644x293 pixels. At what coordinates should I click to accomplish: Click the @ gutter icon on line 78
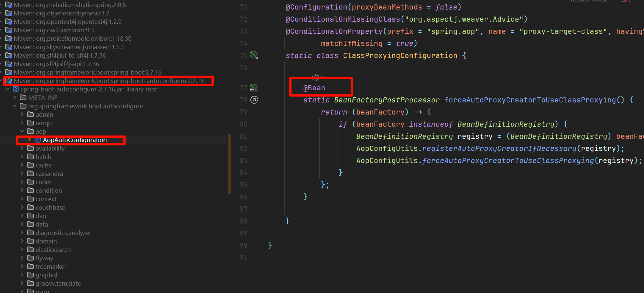click(254, 100)
